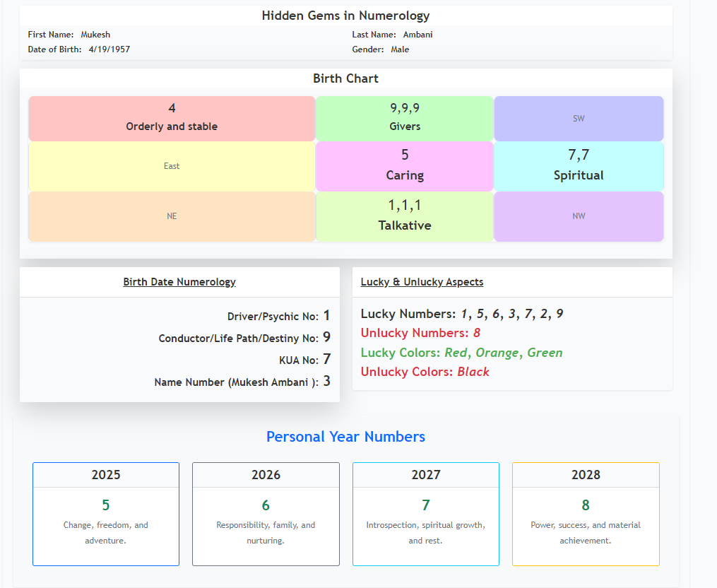Viewport: 717px width, 588px height.
Task: Select the 2026 personal year card
Action: click(266, 514)
